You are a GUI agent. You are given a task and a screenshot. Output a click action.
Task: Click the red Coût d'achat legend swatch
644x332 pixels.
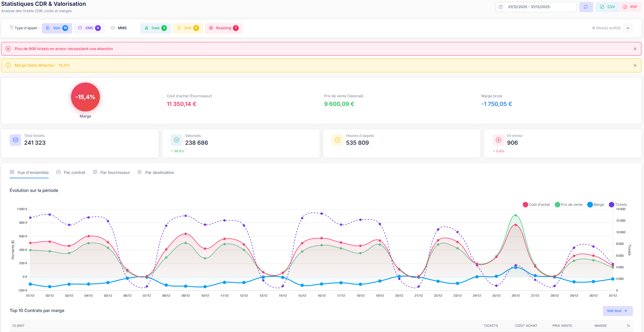tap(525, 204)
